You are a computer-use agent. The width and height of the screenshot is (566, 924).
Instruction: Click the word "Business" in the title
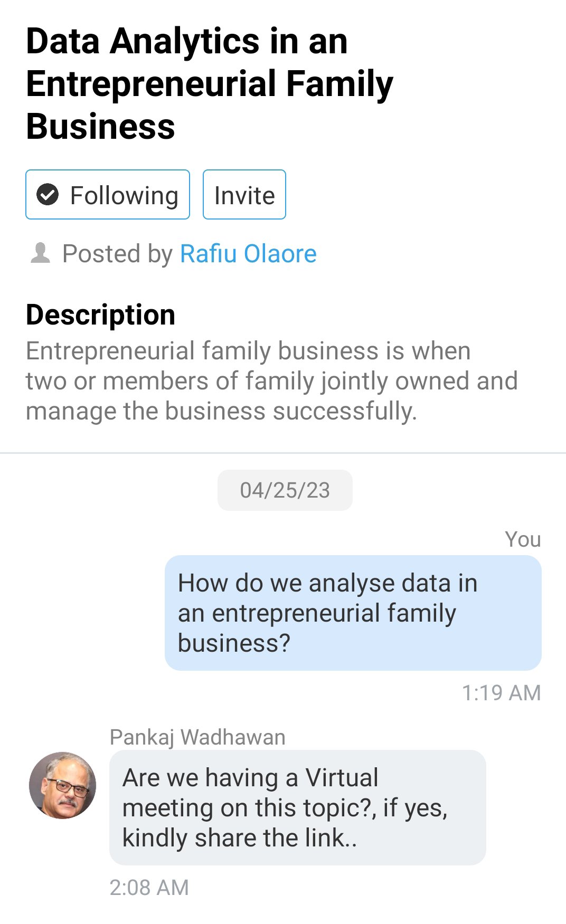[x=100, y=127]
